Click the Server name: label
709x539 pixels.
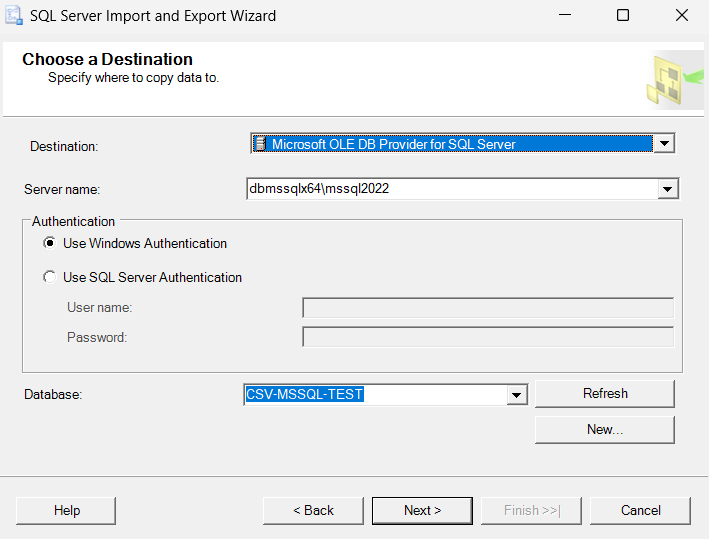point(62,189)
